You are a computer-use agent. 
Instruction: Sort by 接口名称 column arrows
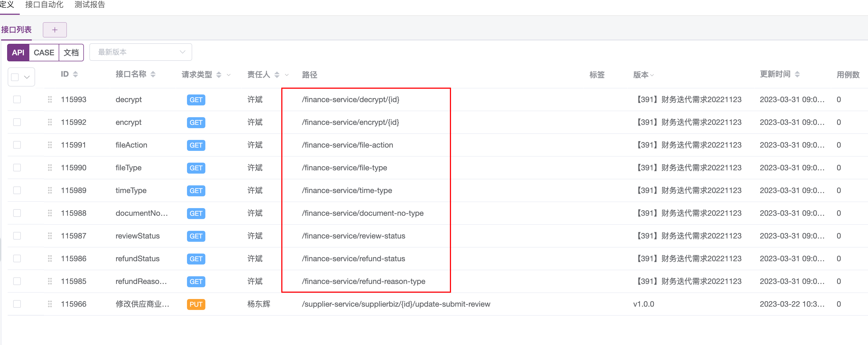153,74
